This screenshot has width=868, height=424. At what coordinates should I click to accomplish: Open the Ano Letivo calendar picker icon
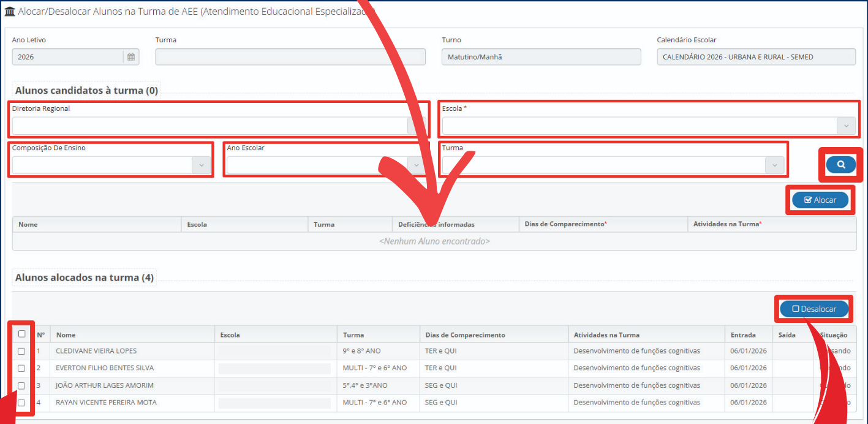pos(131,57)
